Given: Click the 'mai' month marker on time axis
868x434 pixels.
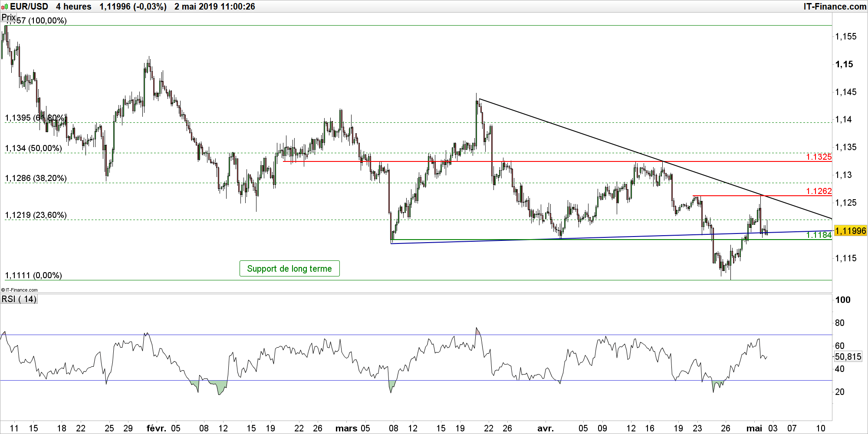Looking at the screenshot, I should [754, 428].
